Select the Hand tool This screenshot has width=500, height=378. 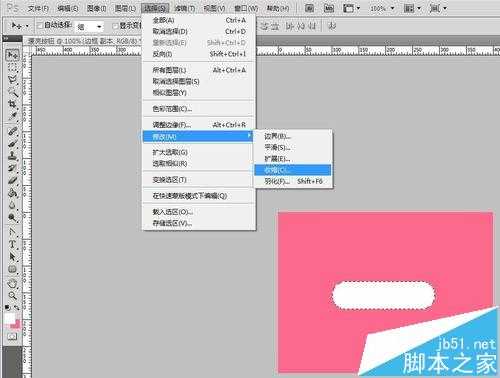pyautogui.click(x=12, y=284)
